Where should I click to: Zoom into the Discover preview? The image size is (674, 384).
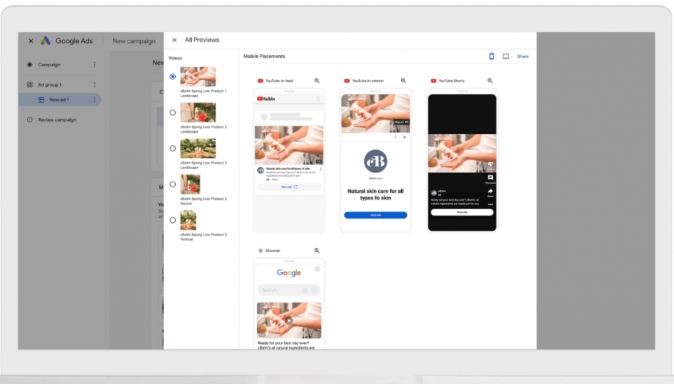317,250
